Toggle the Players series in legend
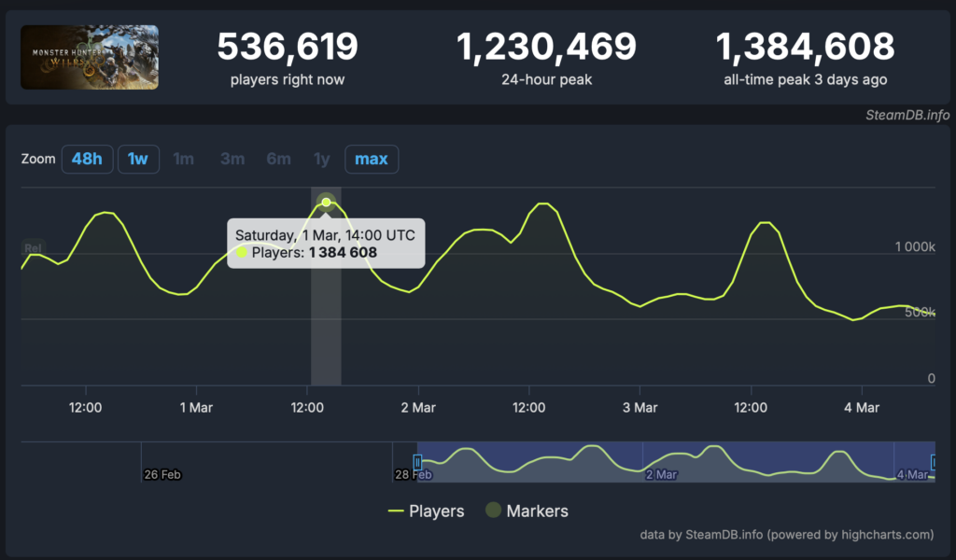This screenshot has height=560, width=956. tap(426, 511)
